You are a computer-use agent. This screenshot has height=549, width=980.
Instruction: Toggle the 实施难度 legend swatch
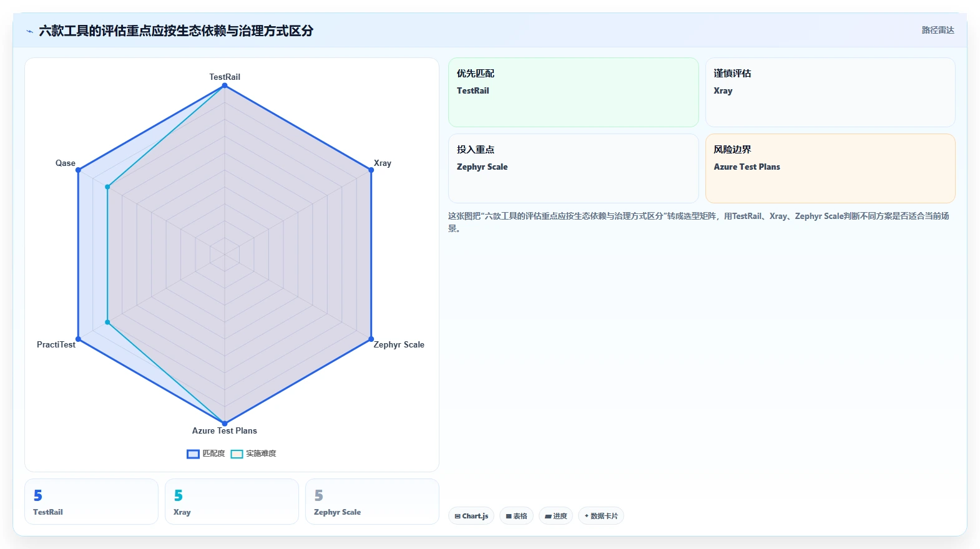[x=237, y=454]
